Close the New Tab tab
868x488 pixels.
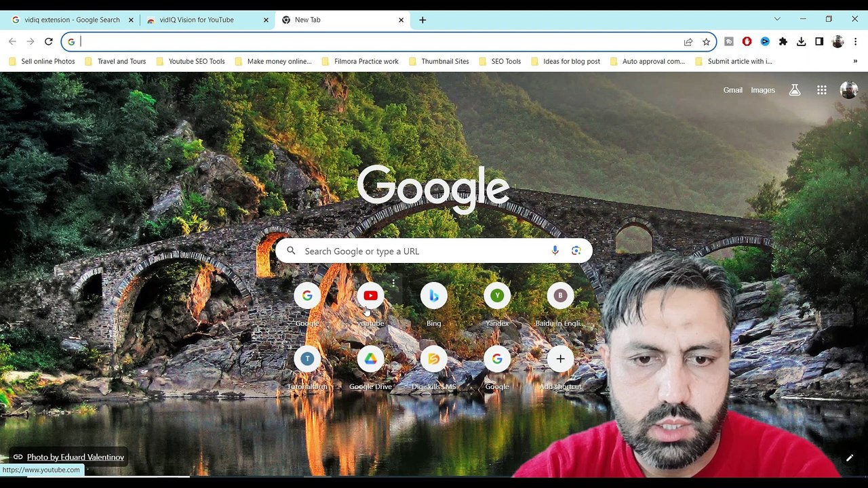pyautogui.click(x=401, y=20)
